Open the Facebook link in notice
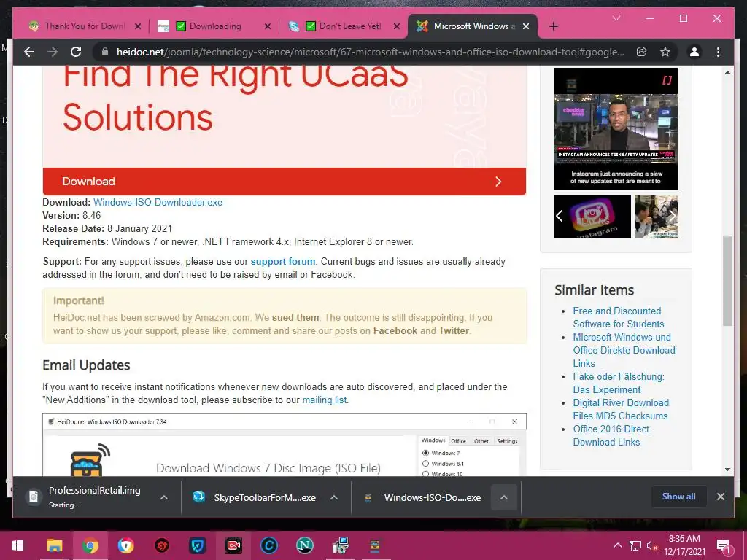The width and height of the screenshot is (747, 560). point(395,330)
